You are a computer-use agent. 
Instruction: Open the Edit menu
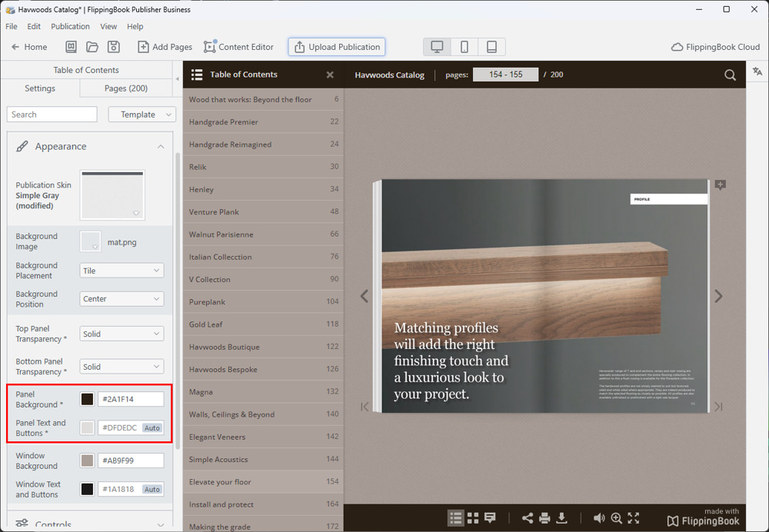34,26
